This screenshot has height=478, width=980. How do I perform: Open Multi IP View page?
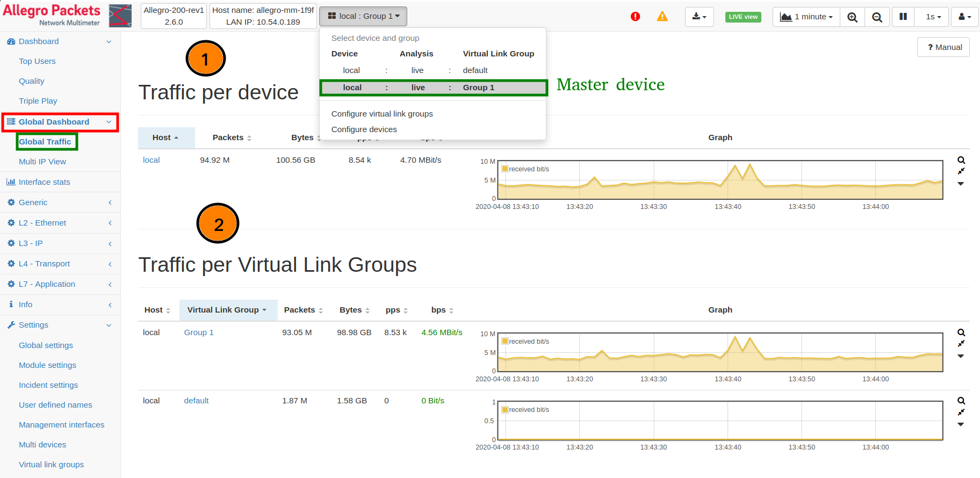(42, 162)
